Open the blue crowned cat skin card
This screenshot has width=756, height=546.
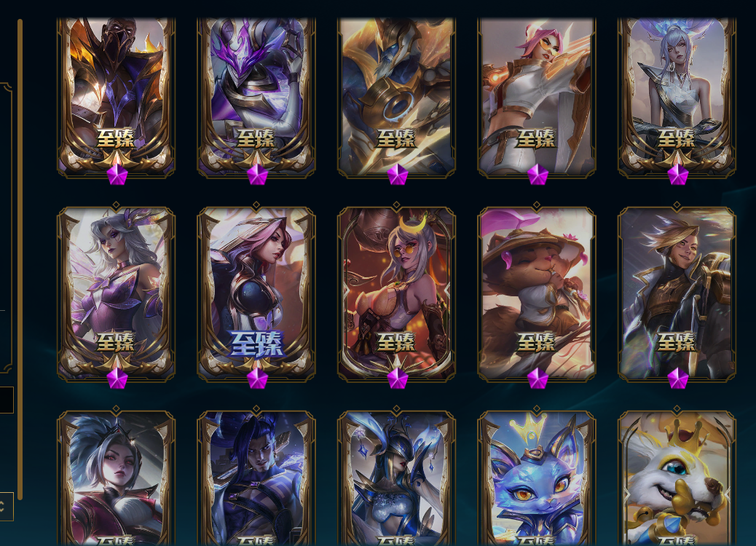pyautogui.click(x=537, y=478)
